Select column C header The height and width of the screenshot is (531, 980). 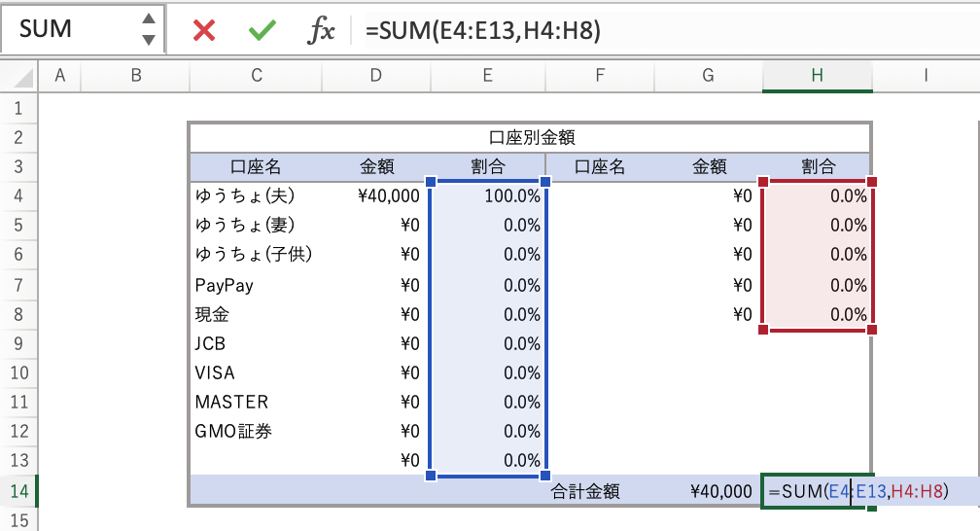(257, 76)
